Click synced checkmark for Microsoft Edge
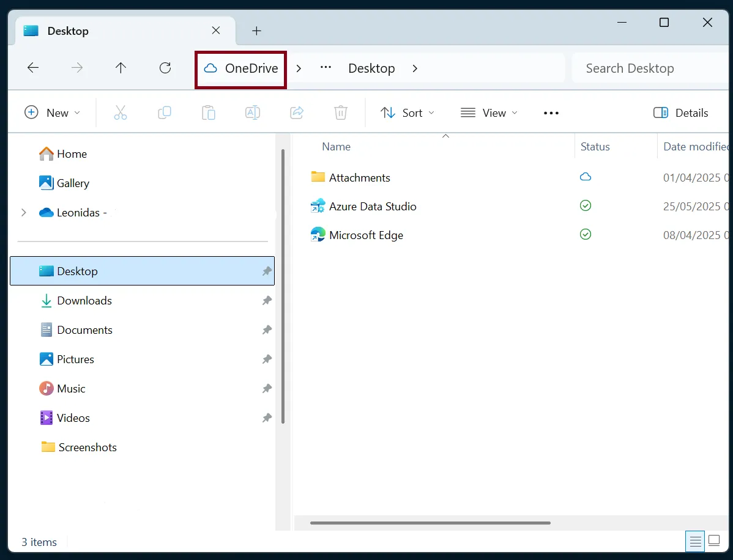 [586, 234]
